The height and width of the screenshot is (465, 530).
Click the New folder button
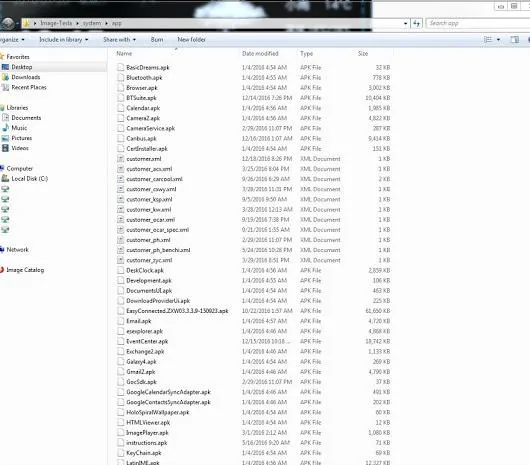(191, 40)
